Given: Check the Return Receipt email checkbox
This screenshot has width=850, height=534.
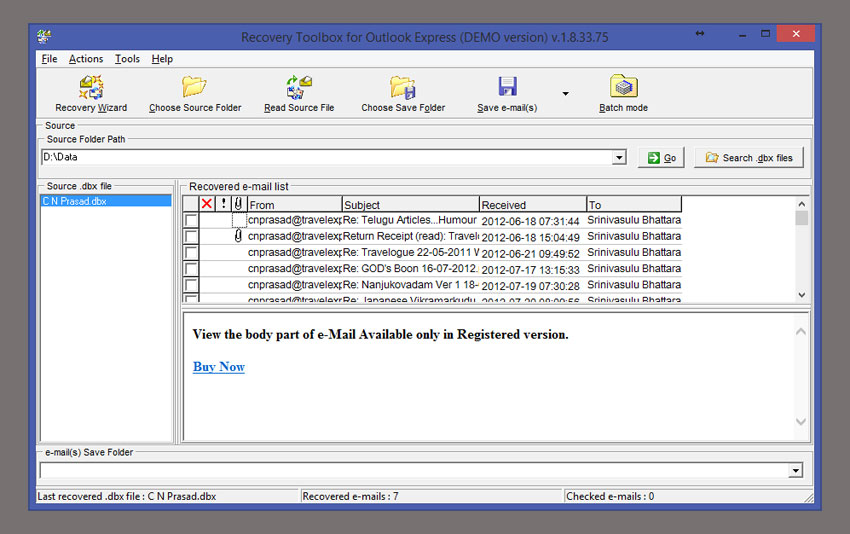Looking at the screenshot, I should pos(191,236).
